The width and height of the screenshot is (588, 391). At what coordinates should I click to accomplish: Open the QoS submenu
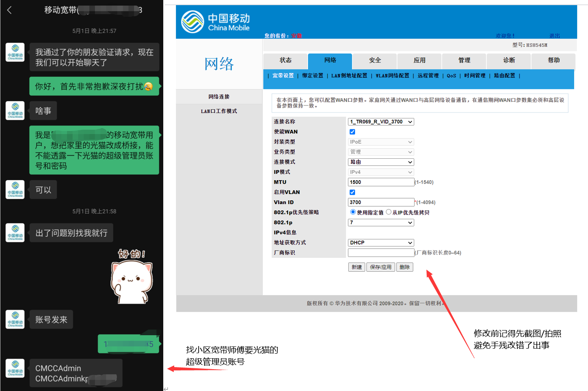coord(451,76)
